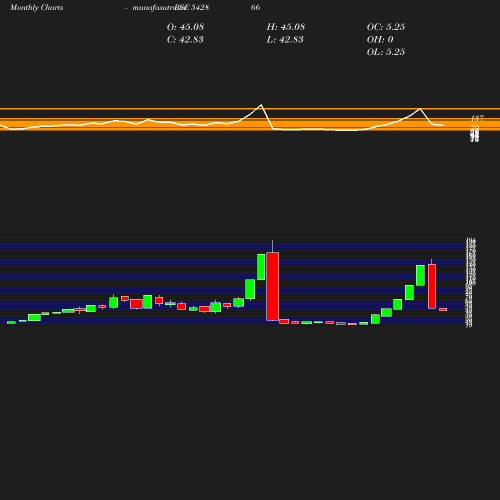
Task: Click the tallest red candlestick in the price chart
Action: pyautogui.click(x=273, y=286)
